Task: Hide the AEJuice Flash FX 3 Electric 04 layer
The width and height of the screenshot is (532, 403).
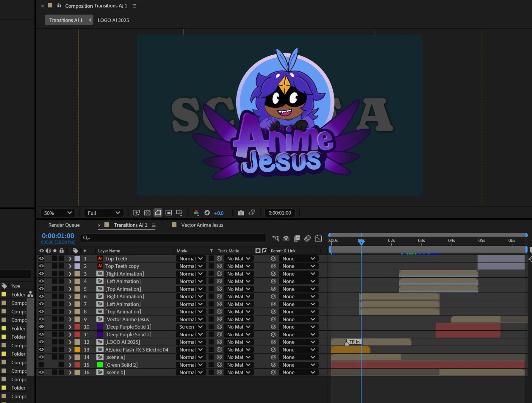Action: 41,349
